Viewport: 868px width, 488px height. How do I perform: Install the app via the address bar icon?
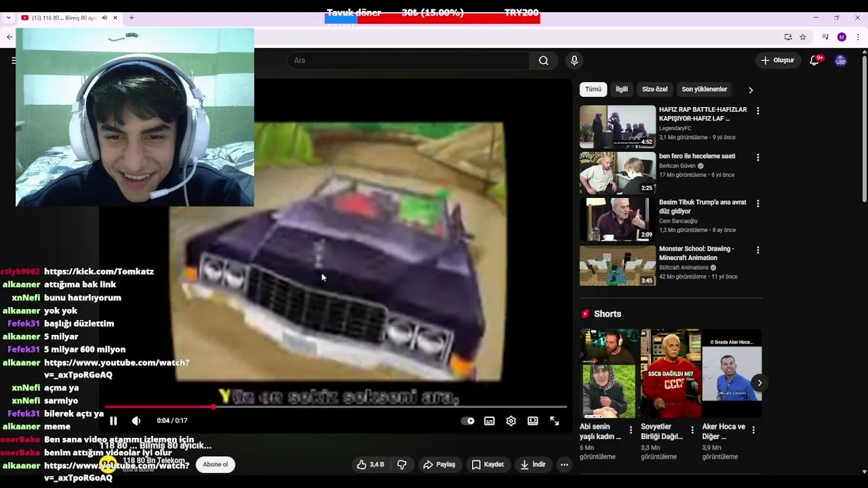(x=788, y=37)
